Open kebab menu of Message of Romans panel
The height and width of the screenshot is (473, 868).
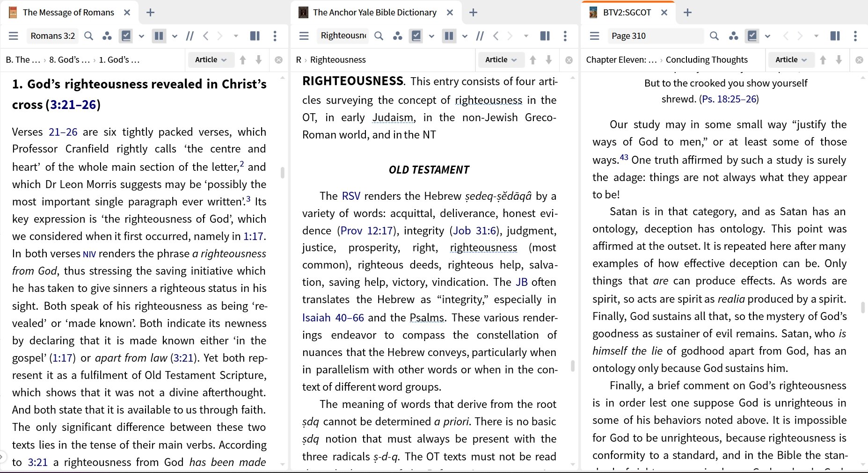275,36
